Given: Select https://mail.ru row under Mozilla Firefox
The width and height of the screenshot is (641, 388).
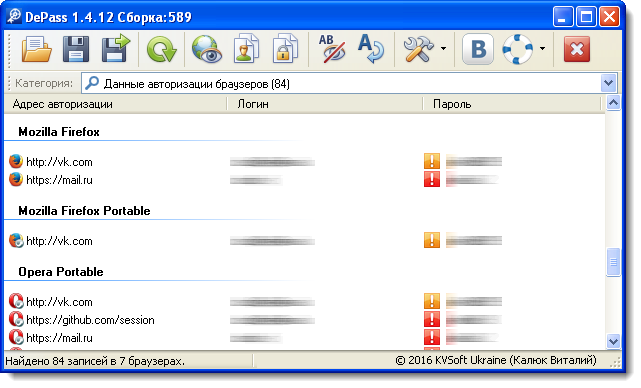Looking at the screenshot, I should click(305, 180).
